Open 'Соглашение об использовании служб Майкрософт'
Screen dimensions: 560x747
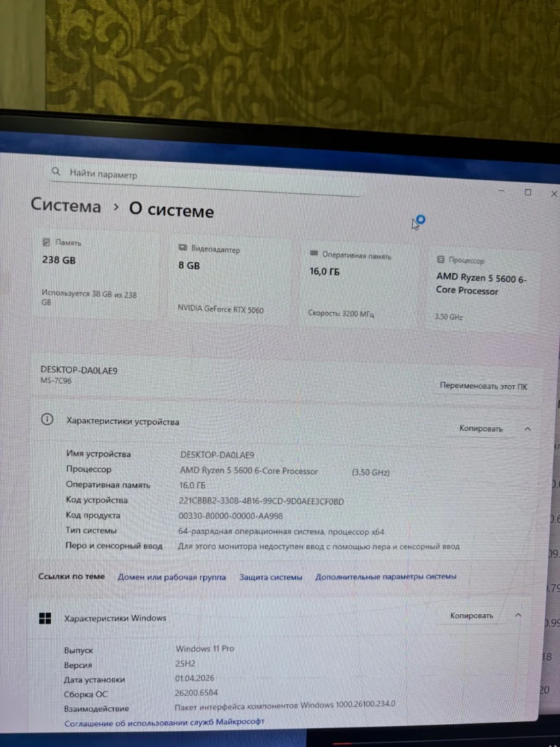(165, 723)
